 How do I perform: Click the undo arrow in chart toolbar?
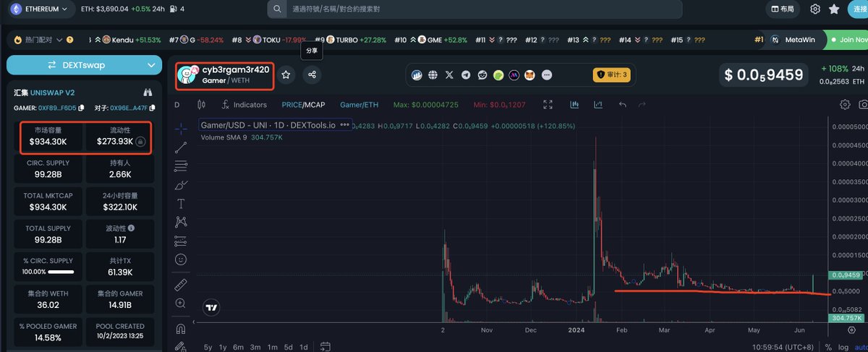[622, 105]
